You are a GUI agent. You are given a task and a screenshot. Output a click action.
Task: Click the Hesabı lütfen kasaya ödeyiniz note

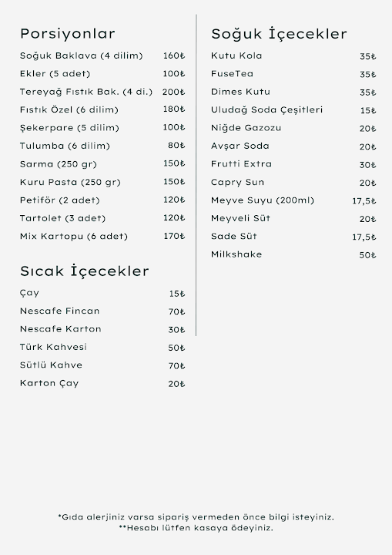coord(196,528)
